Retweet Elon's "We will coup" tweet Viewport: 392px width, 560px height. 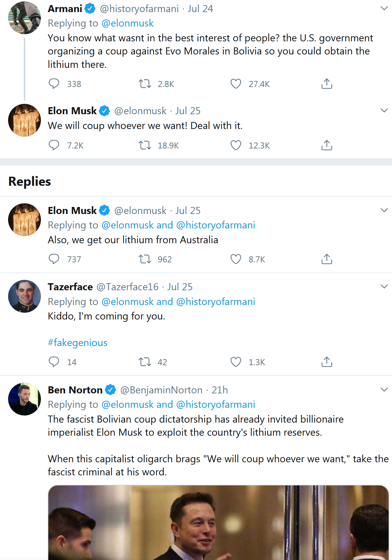point(145,145)
